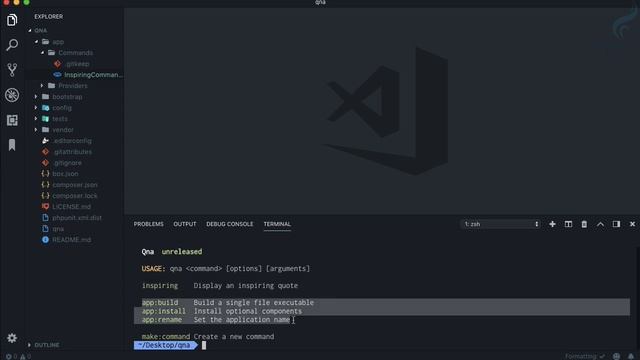The image size is (640, 360).
Task: Switch to the Problems tab
Action: 149,224
